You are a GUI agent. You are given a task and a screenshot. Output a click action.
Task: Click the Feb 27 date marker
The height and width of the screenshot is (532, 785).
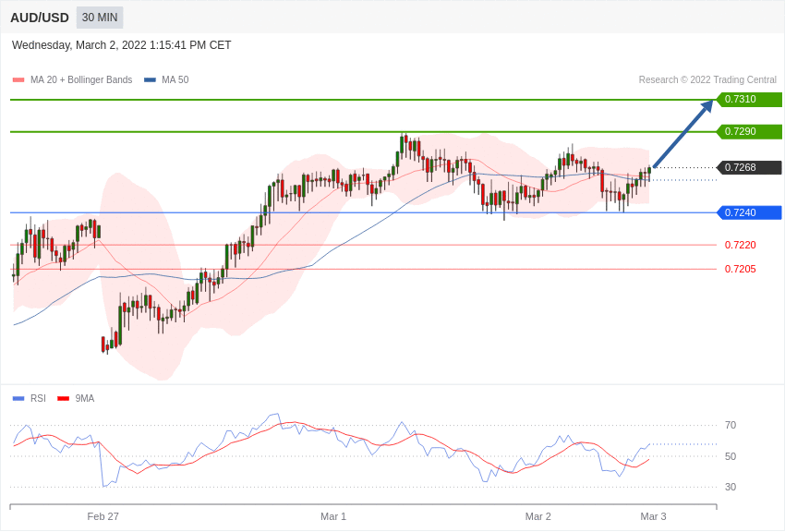click(103, 516)
